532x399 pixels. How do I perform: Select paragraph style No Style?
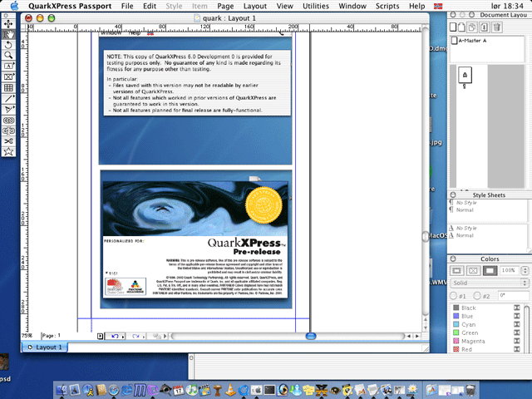[466, 203]
